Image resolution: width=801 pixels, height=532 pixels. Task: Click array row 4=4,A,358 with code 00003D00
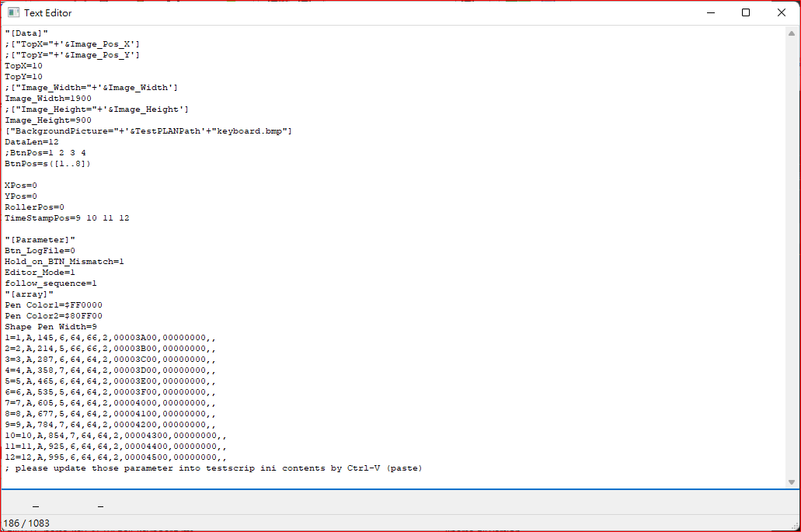tap(110, 370)
